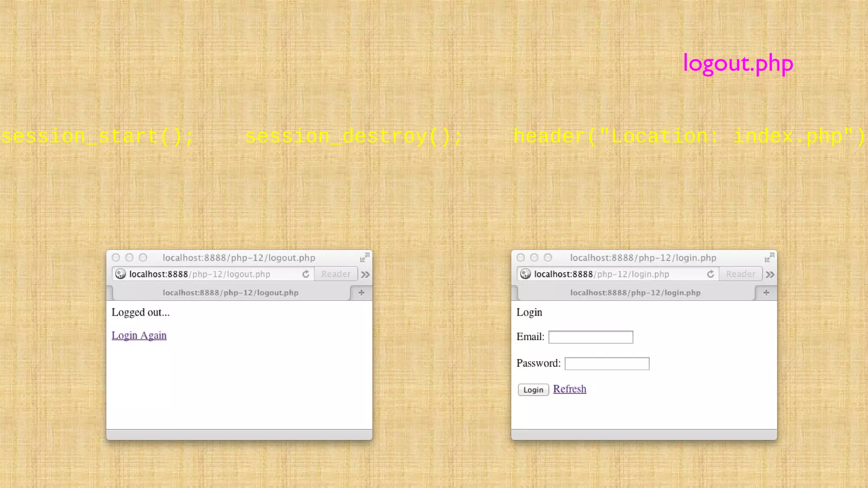This screenshot has height=488, width=868.
Task: Click the globe site icon in login.php address bar
Action: point(526,274)
